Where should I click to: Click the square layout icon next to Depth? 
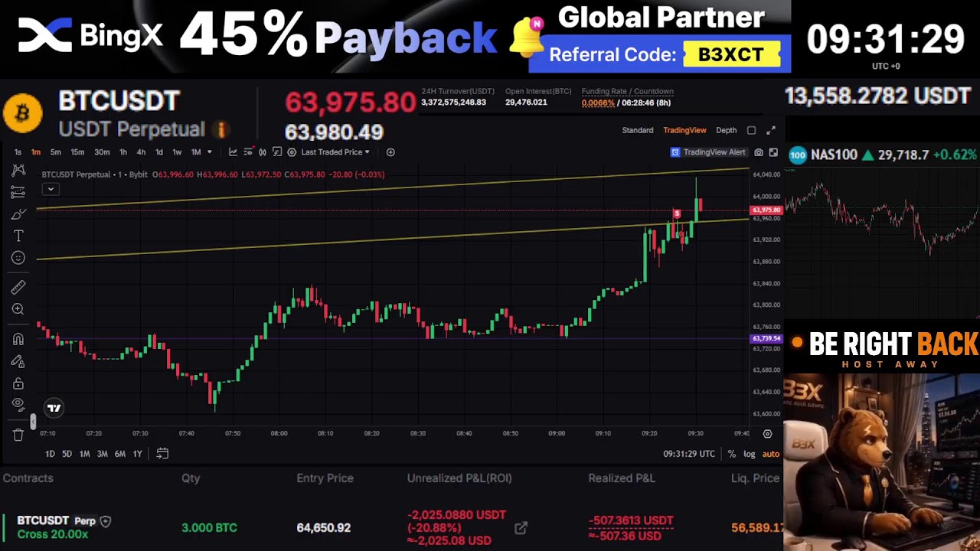[751, 130]
